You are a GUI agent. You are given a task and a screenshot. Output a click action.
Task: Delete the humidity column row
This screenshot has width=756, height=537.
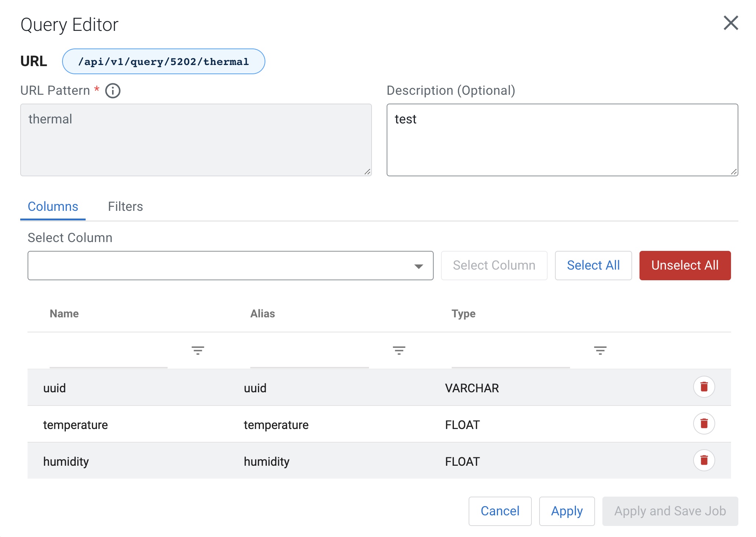click(704, 460)
